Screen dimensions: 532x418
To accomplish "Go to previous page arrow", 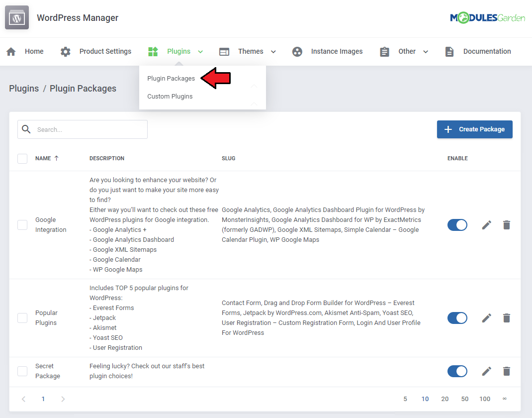I will tap(23, 399).
